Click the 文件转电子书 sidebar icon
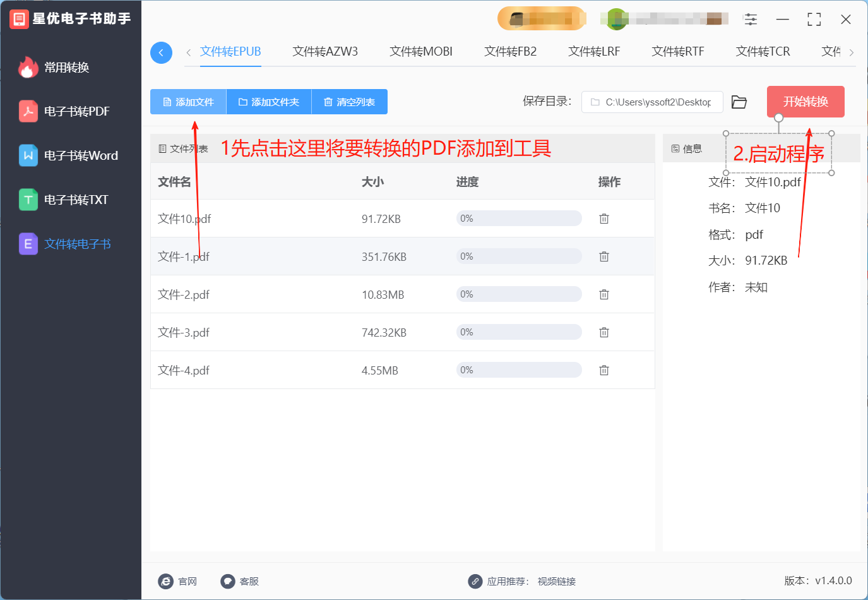Screen dimensions: 868x600 (28, 244)
